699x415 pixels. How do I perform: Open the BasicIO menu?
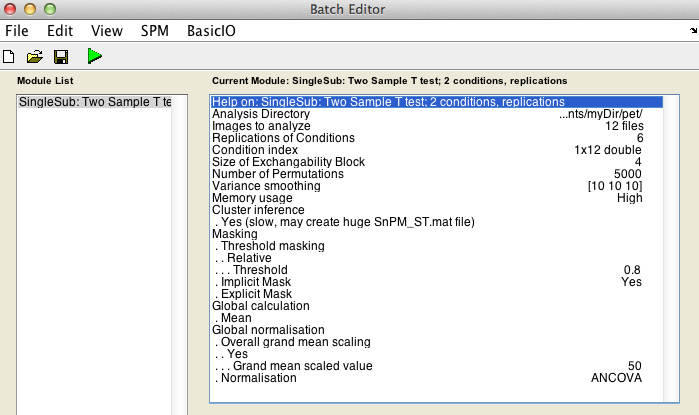click(x=211, y=31)
